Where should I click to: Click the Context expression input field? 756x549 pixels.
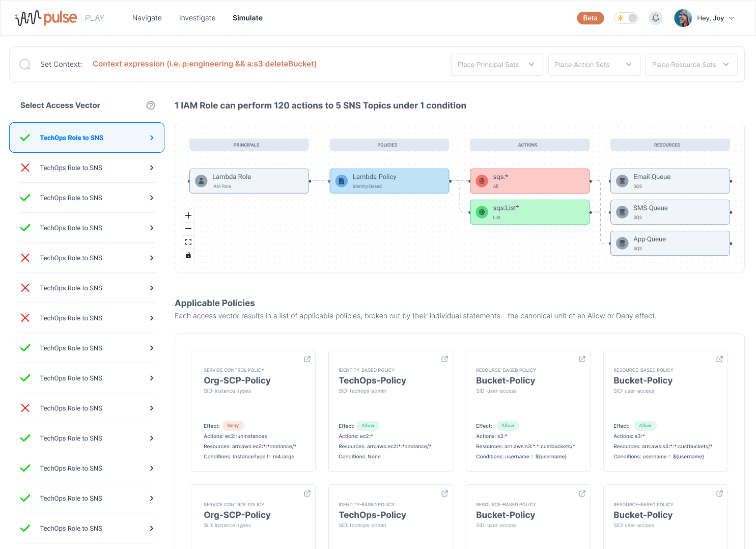tap(205, 64)
